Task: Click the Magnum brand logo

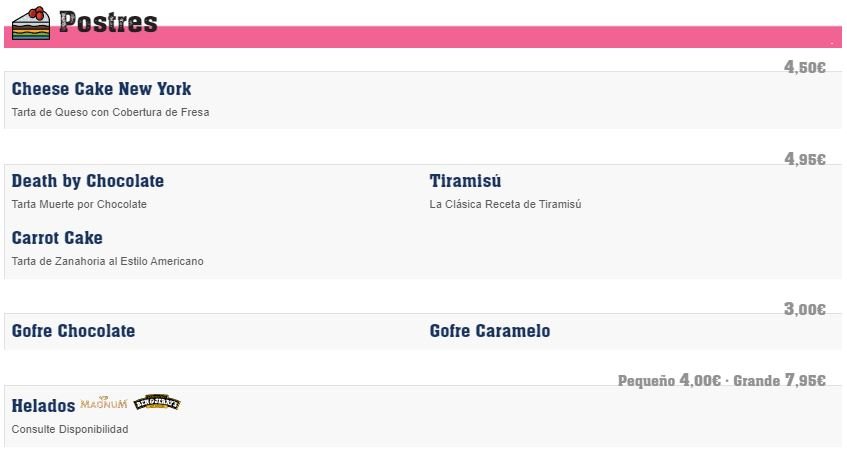Action: coord(104,403)
